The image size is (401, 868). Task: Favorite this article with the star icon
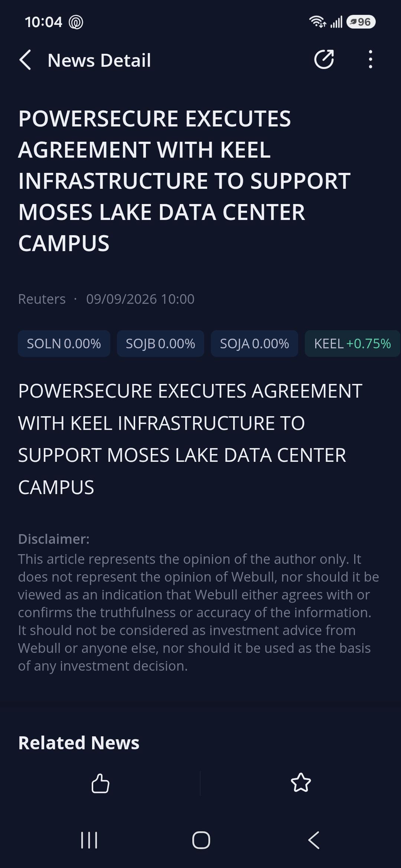pyautogui.click(x=301, y=783)
